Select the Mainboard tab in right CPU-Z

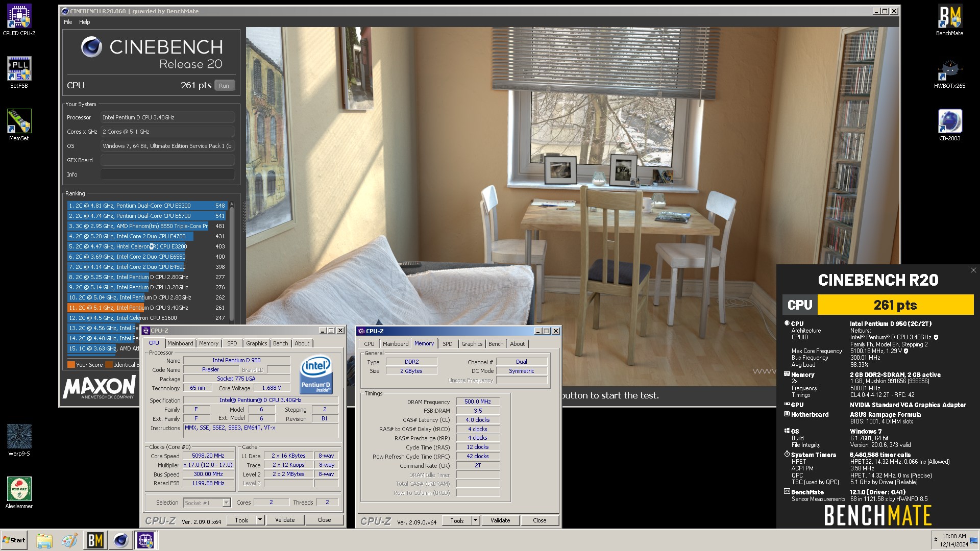click(396, 344)
